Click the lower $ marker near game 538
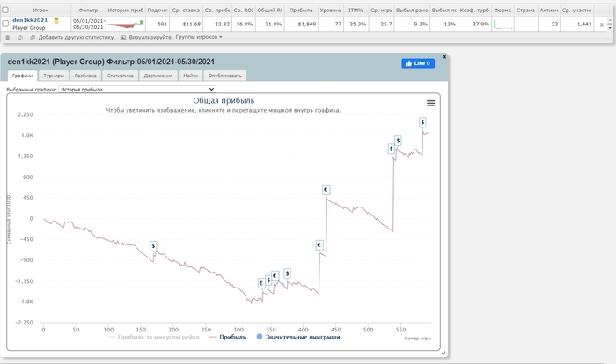 click(x=391, y=149)
